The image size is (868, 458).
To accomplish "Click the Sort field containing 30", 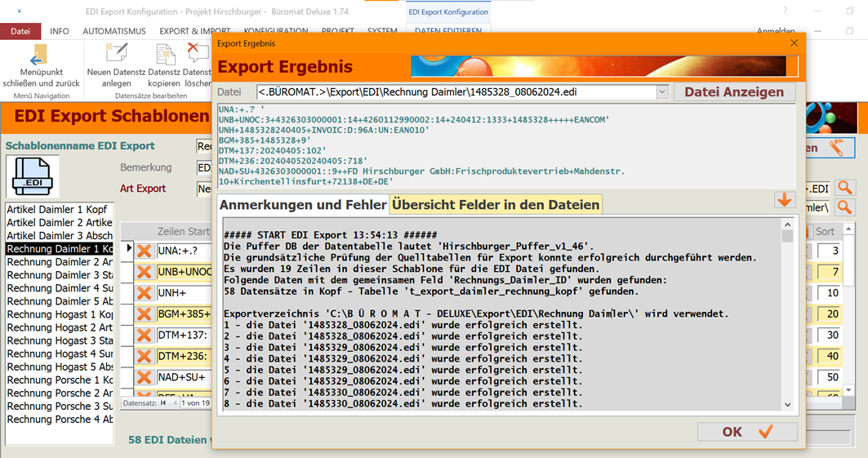I will tap(830, 336).
